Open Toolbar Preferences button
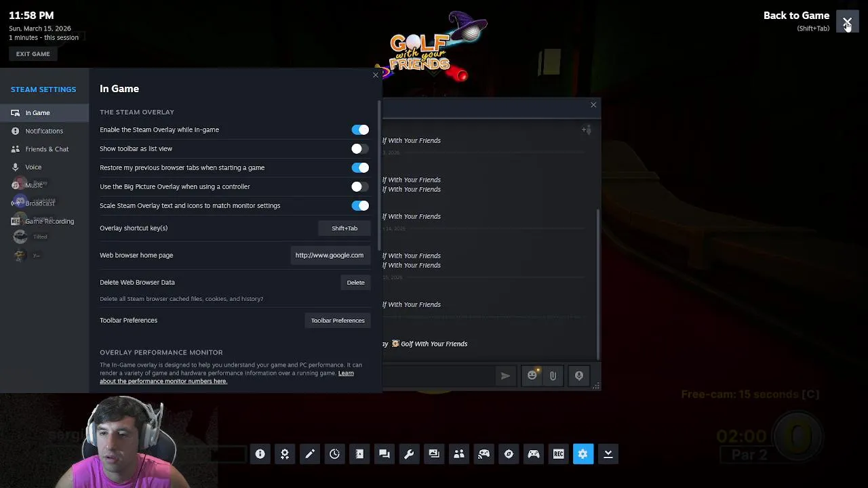Viewport: 868px width, 488px height. pos(338,321)
